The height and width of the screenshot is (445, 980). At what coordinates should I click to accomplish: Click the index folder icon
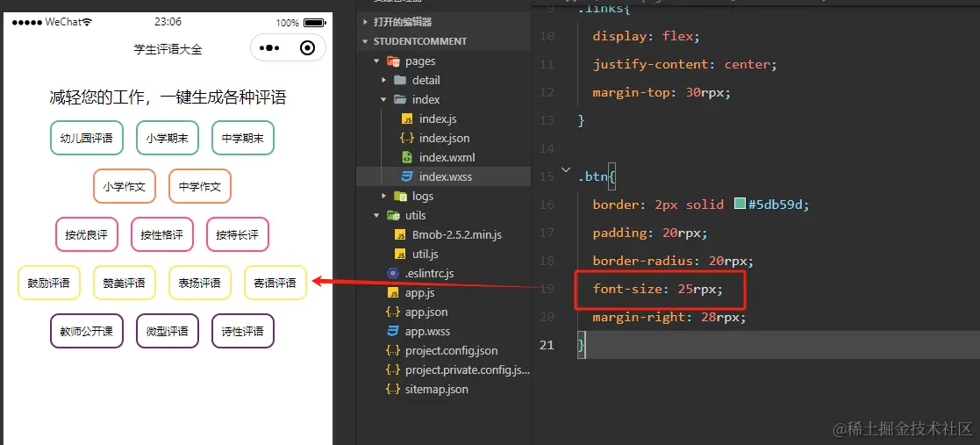tap(400, 99)
